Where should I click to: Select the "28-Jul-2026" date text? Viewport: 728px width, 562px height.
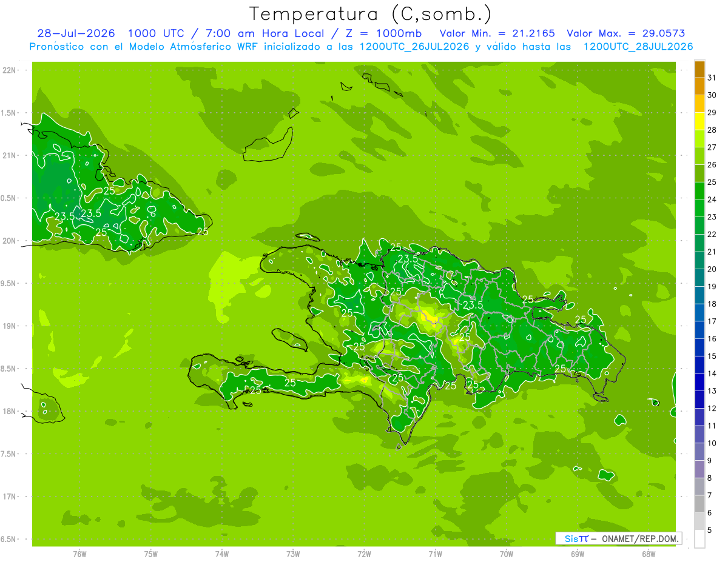[76, 33]
